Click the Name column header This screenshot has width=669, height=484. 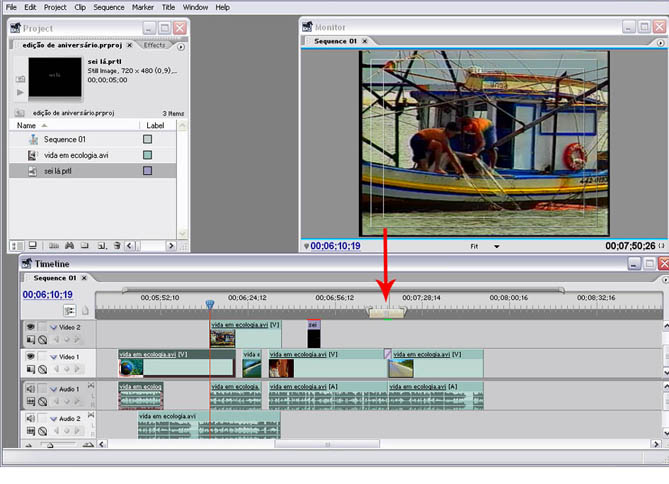[x=27, y=126]
